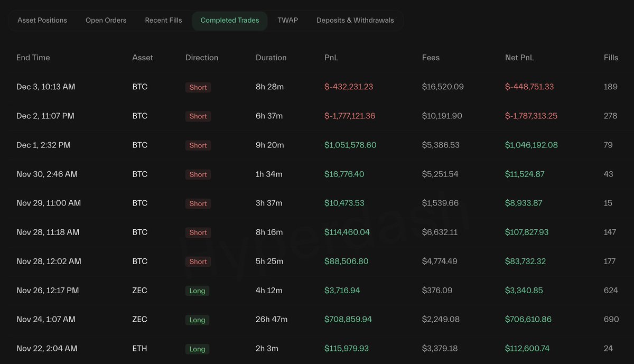
Task: Go to the TWAP tab
Action: point(287,21)
